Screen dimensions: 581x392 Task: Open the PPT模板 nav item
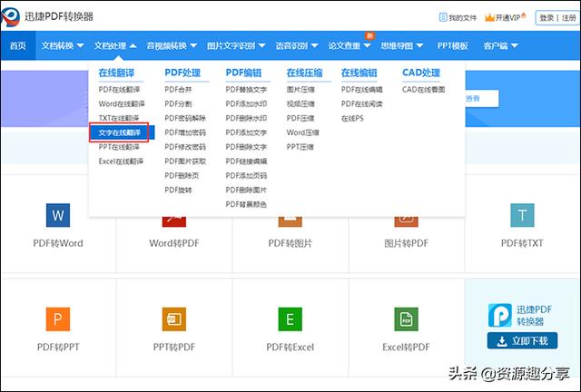pyautogui.click(x=452, y=45)
